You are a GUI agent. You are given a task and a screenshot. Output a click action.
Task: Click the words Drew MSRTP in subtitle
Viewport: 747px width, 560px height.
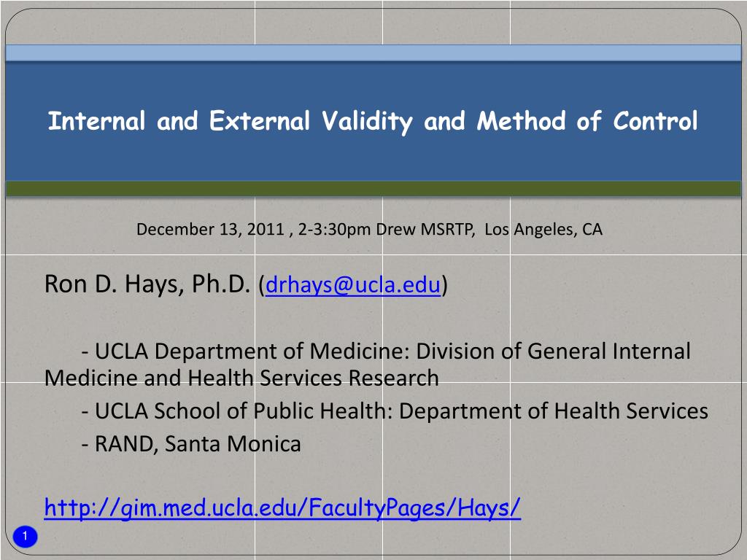click(425, 230)
